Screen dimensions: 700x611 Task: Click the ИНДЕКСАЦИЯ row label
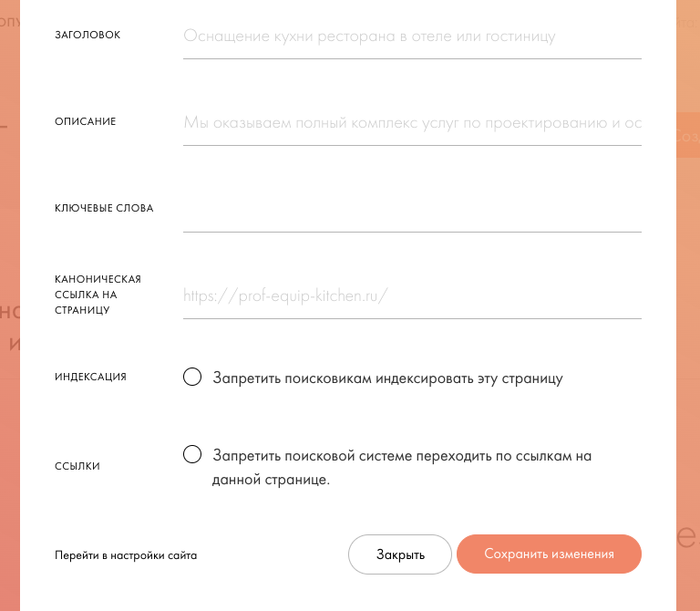click(90, 377)
